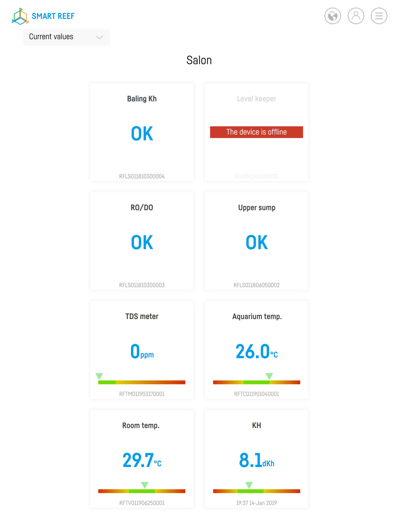Open the user account profile icon

(x=355, y=16)
